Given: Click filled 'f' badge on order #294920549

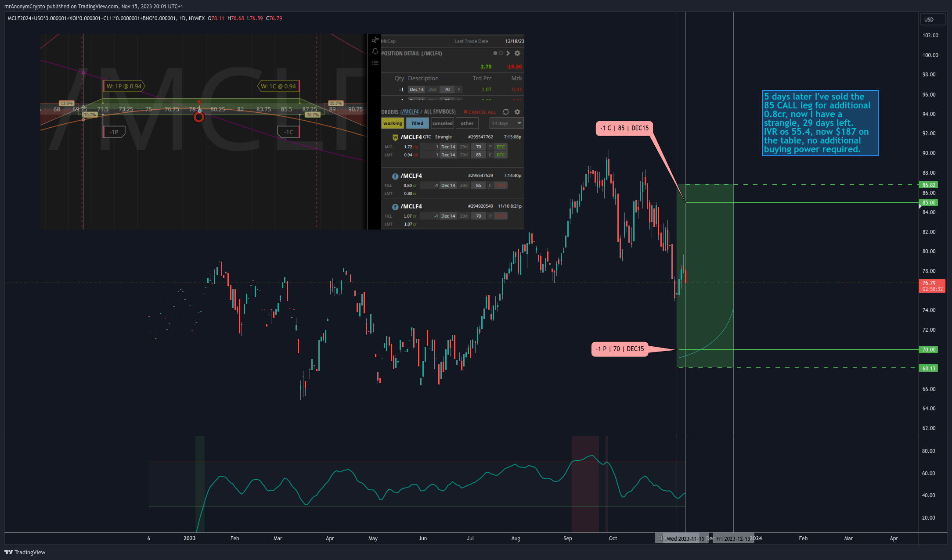Looking at the screenshot, I should point(395,207).
